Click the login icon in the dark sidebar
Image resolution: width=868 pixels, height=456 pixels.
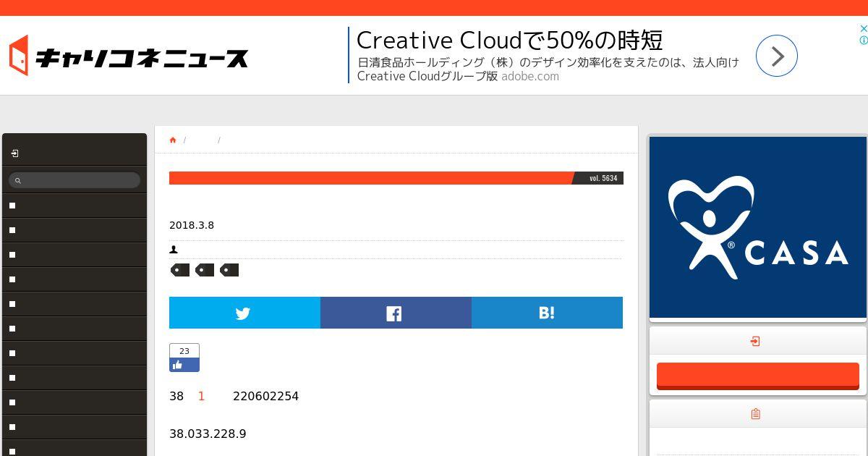click(14, 153)
